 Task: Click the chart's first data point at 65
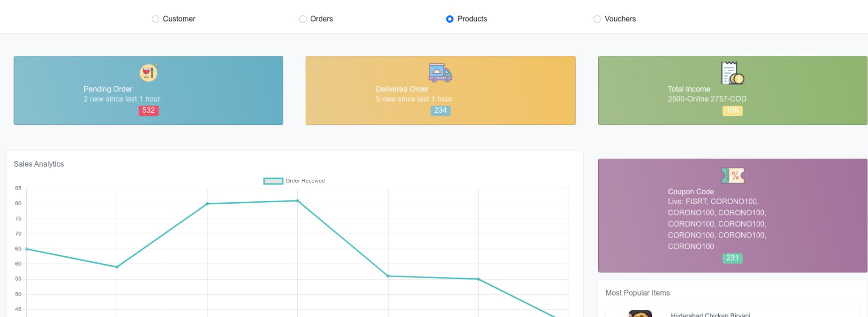(x=26, y=249)
